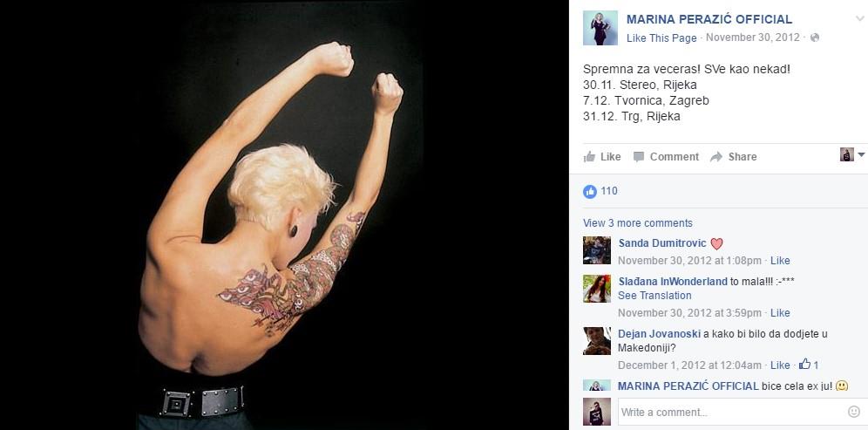The image size is (868, 430).
Task: Click the November 30, 2012 post timestamp
Action: point(753,38)
